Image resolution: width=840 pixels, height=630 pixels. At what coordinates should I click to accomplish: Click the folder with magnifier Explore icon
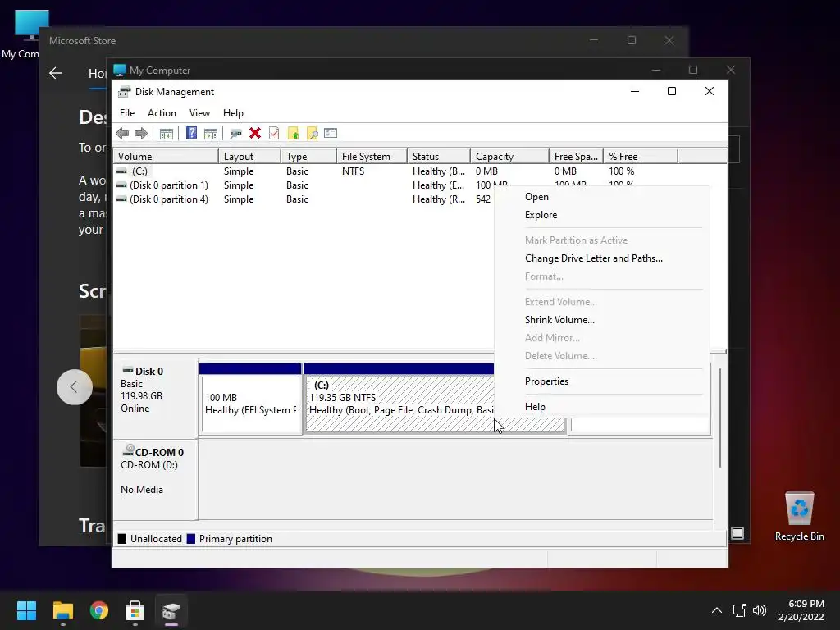(313, 134)
